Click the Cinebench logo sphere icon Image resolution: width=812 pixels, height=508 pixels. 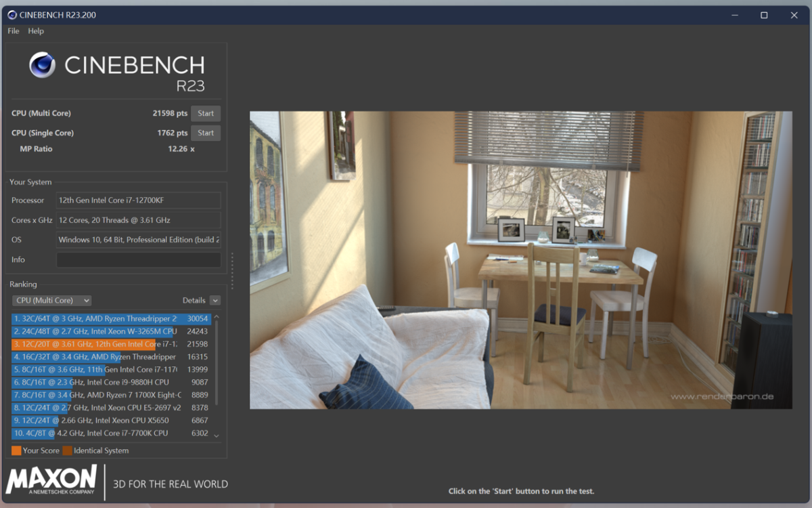click(42, 65)
